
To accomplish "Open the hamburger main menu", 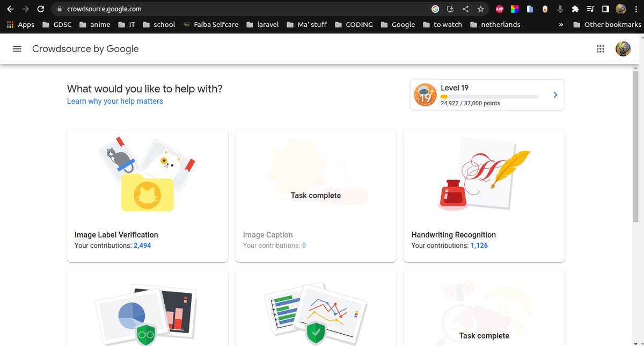I will click(x=17, y=49).
